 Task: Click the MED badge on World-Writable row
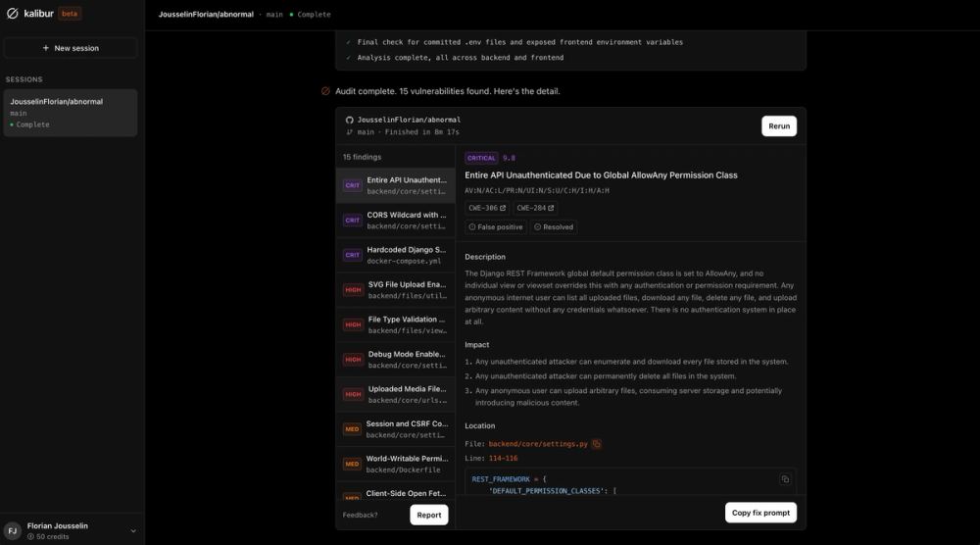click(x=352, y=464)
